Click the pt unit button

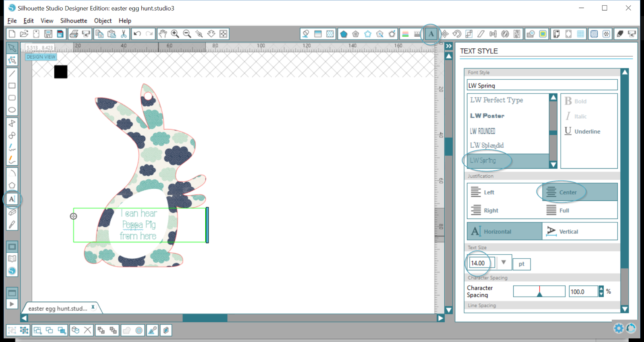click(x=522, y=264)
